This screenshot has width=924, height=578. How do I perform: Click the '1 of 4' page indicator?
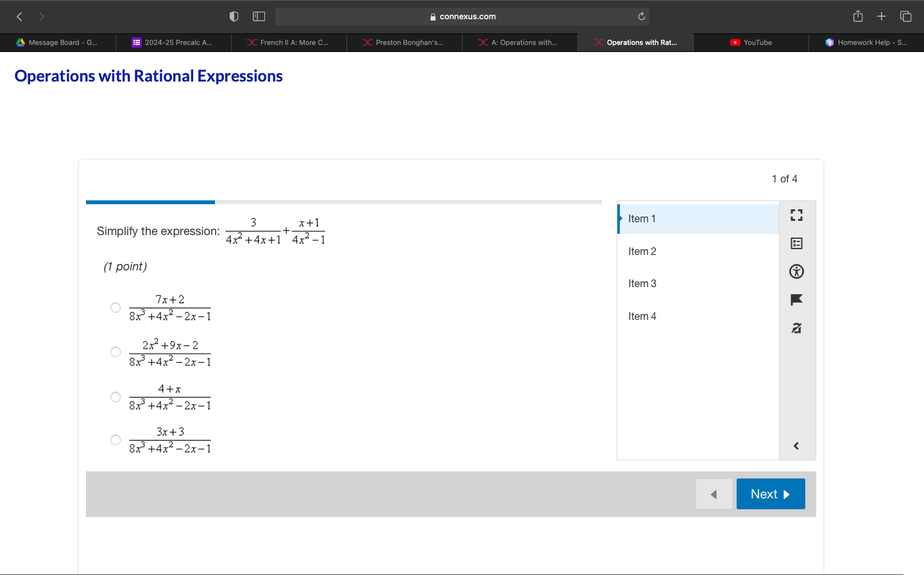pyautogui.click(x=785, y=179)
